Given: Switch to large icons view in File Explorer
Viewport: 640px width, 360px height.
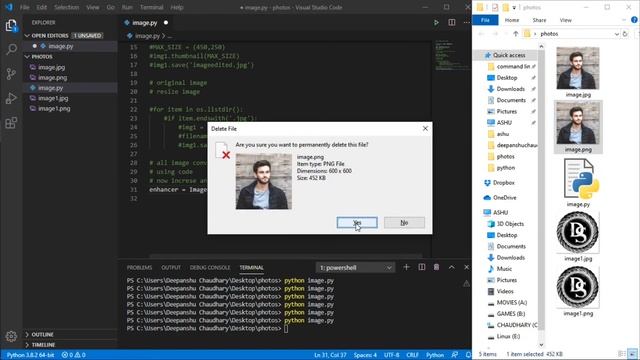Looking at the screenshot, I should tap(632, 354).
